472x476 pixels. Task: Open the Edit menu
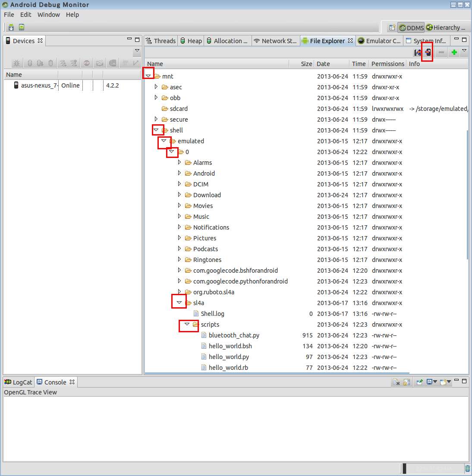coord(25,15)
